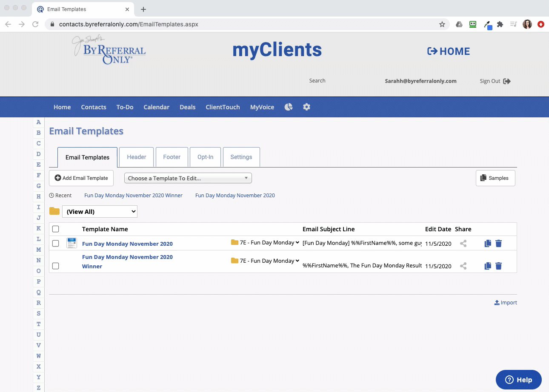Click share icon for Fun Day Monday November 2020

point(463,244)
